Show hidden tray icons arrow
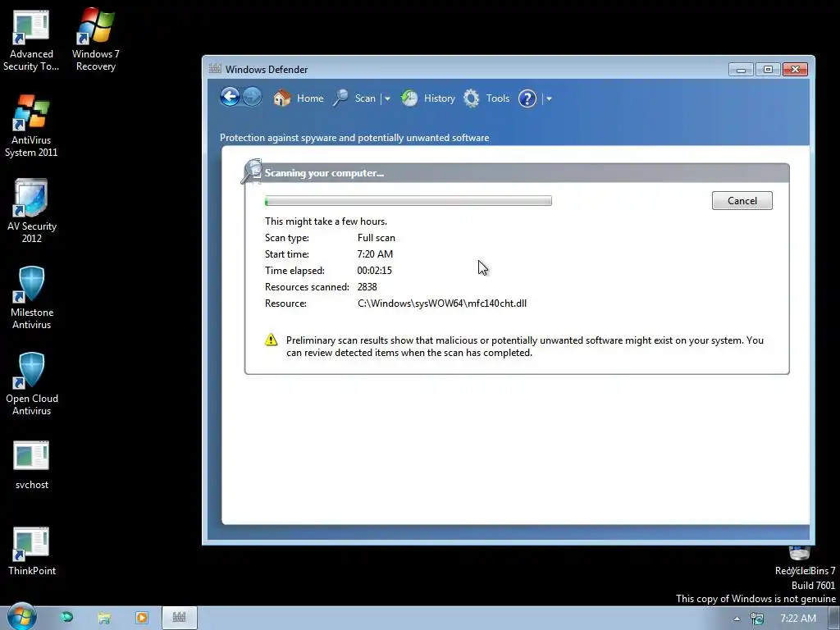The width and height of the screenshot is (840, 630). click(x=737, y=619)
